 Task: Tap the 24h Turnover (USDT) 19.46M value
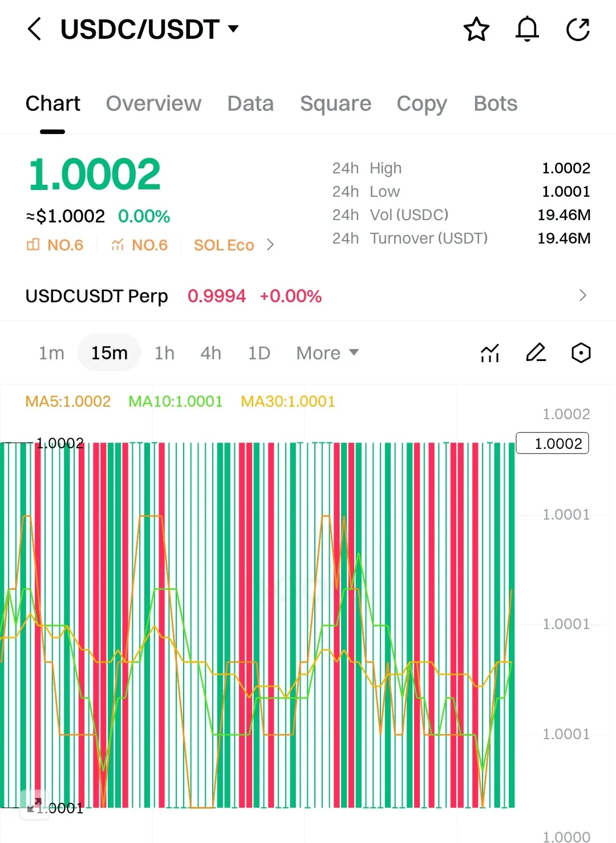click(564, 238)
